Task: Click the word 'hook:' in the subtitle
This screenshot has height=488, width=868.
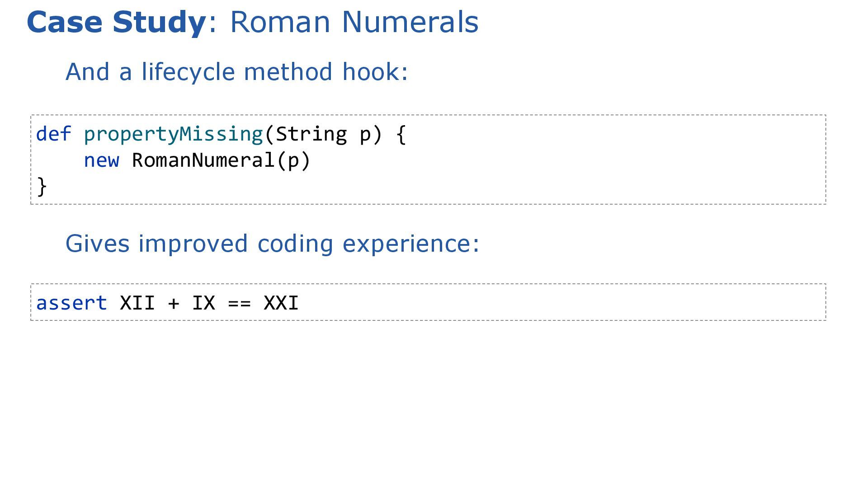Action: [375, 72]
